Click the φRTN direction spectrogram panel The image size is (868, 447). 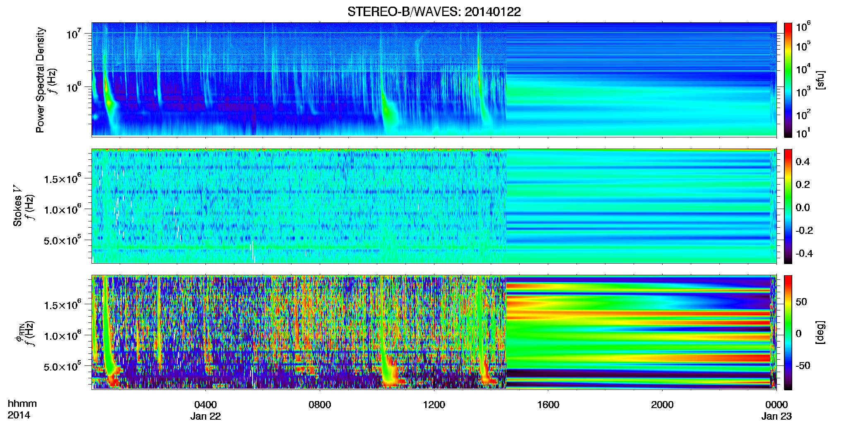434,332
